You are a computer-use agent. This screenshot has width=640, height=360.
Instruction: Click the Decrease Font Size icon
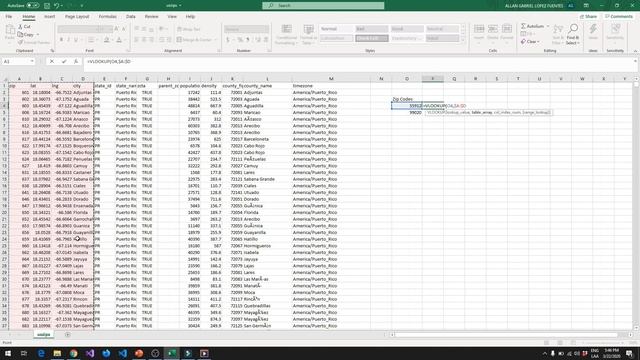coord(124,29)
